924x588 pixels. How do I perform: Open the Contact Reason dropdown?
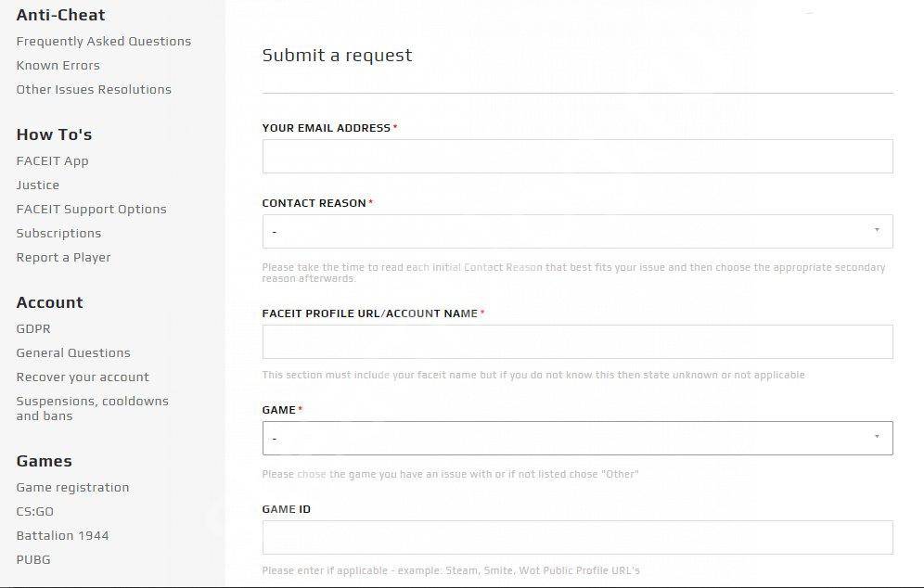point(577,232)
